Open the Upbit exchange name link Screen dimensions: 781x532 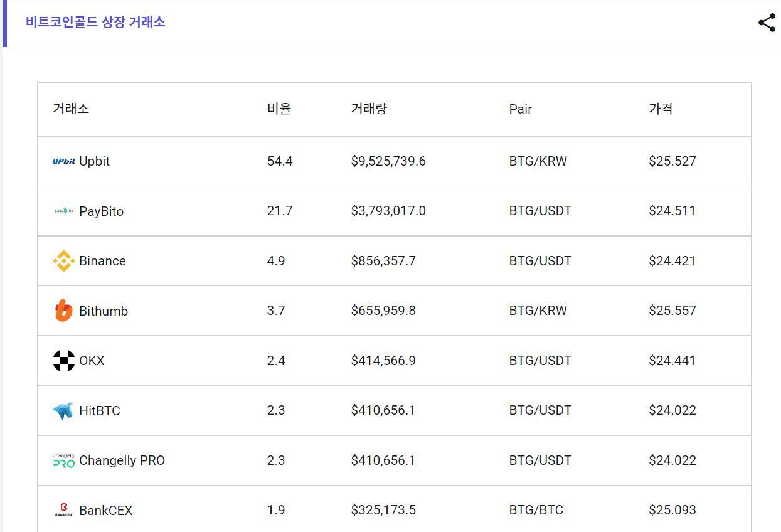click(x=94, y=161)
